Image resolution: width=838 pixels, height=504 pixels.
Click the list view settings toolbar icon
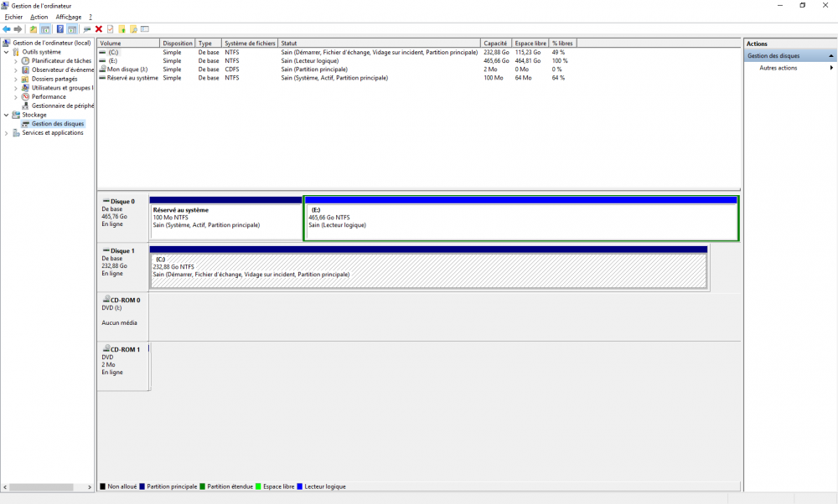(x=145, y=29)
